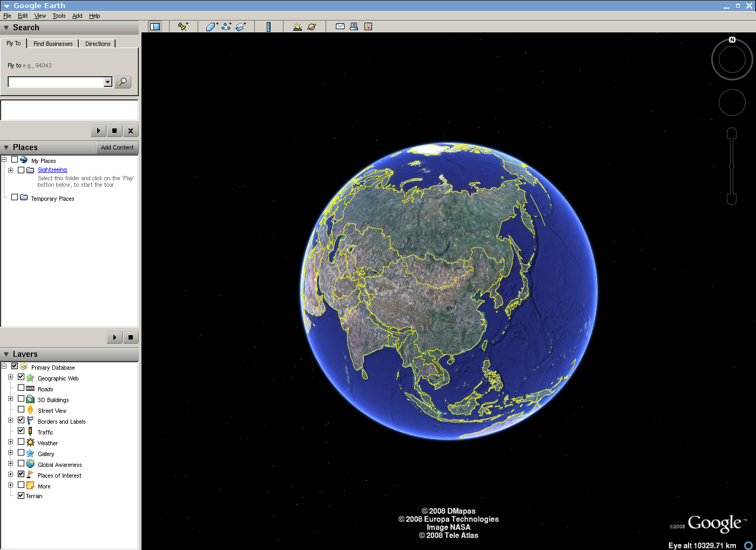
Task: Open the Fly to dropdown arrow
Action: tap(108, 82)
